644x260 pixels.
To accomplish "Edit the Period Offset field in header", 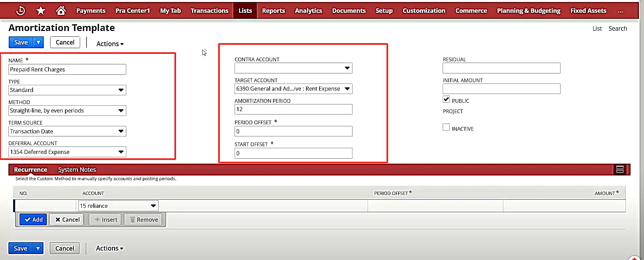I will click(x=293, y=131).
